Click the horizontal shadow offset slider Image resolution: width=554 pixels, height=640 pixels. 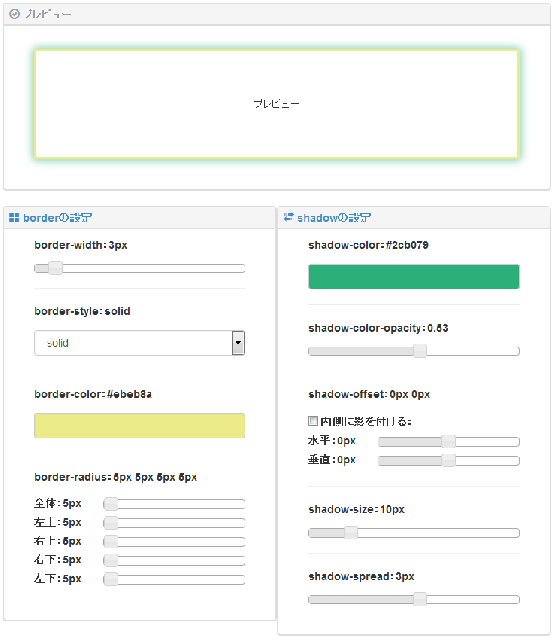click(x=449, y=442)
